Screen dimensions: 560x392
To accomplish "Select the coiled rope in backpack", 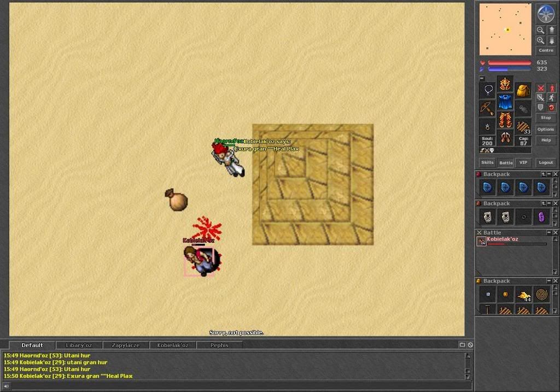I will pyautogui.click(x=542, y=294).
